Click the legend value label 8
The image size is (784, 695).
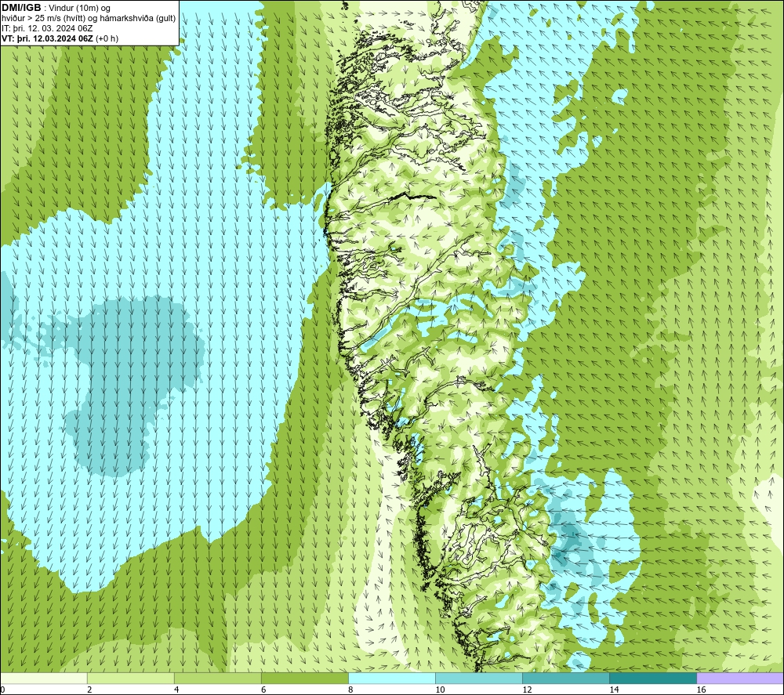click(350, 690)
